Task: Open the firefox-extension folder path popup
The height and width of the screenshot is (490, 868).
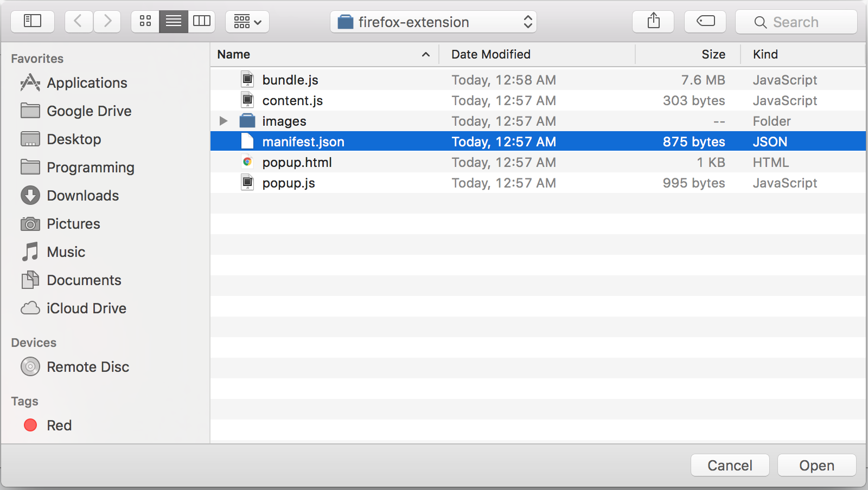Action: tap(433, 22)
